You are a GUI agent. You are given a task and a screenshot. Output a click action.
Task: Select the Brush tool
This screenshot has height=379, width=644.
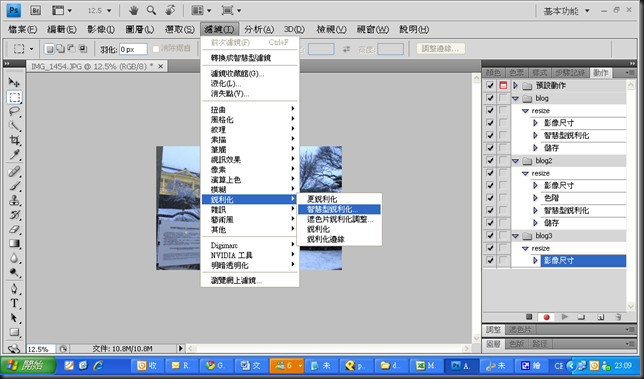click(14, 186)
